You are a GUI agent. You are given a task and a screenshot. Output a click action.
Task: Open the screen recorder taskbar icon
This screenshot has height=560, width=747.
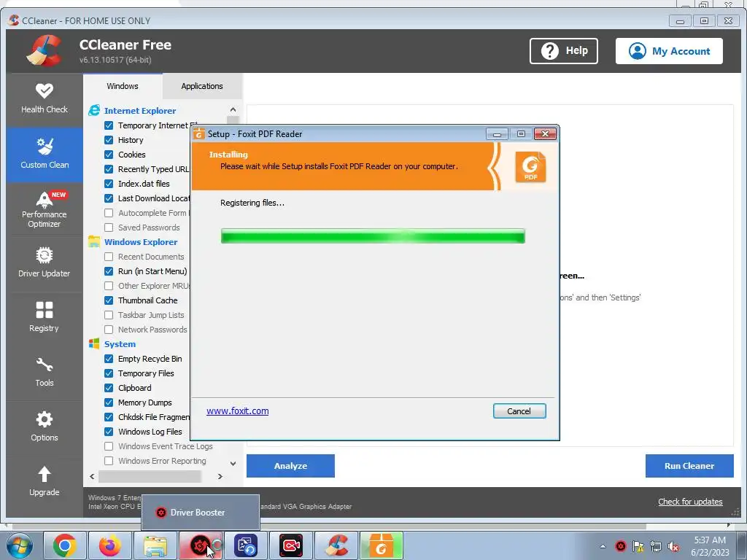pos(290,545)
